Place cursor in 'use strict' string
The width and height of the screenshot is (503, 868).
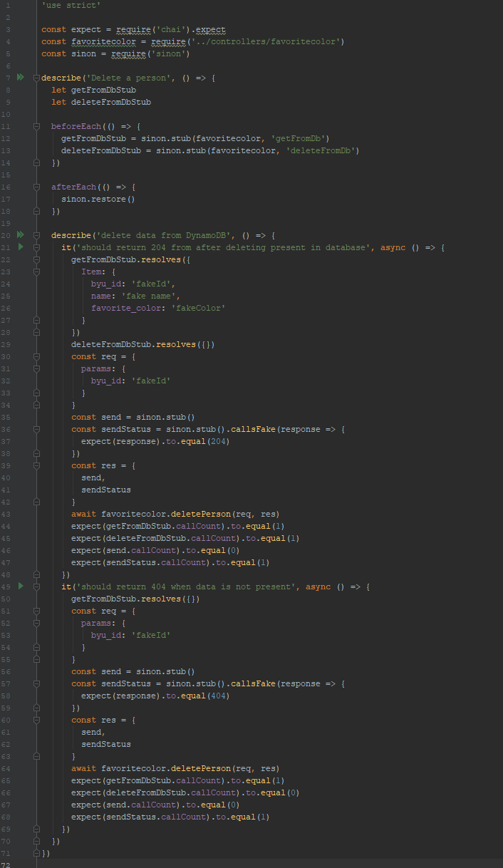click(x=71, y=5)
